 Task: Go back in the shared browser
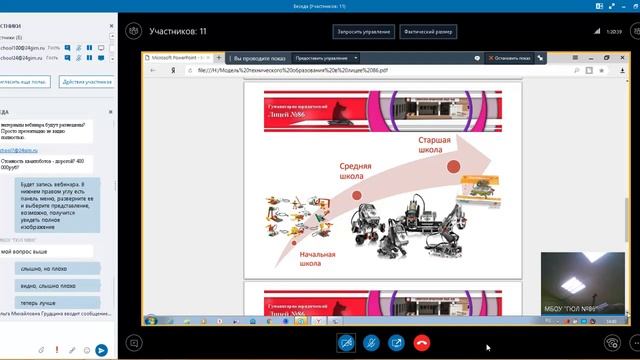coord(153,70)
